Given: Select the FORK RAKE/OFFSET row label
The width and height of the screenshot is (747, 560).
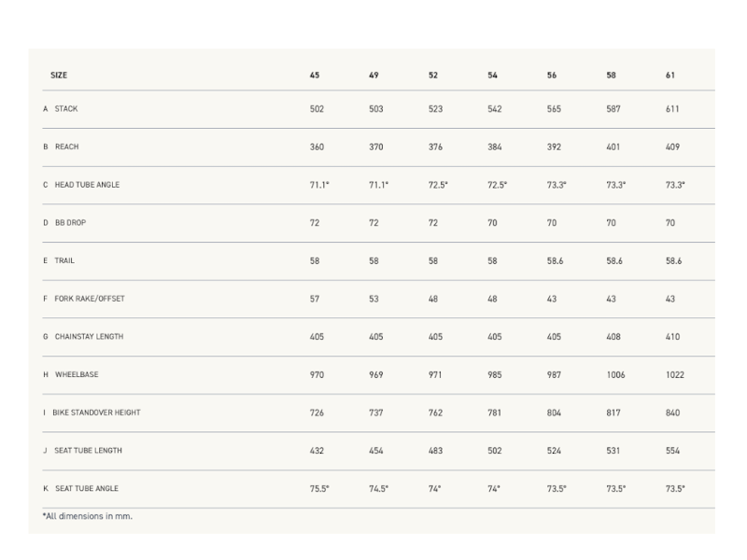Looking at the screenshot, I should pyautogui.click(x=90, y=299).
